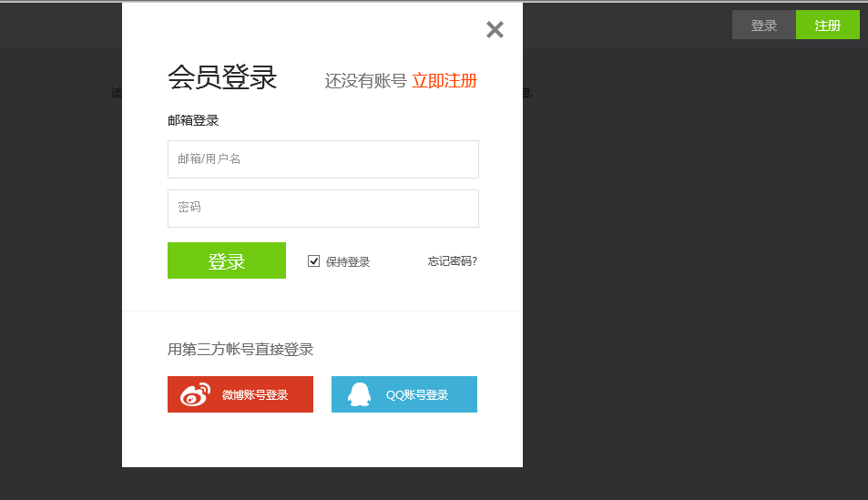Click the green 登录 submit button
The image size is (868, 500).
tap(227, 260)
